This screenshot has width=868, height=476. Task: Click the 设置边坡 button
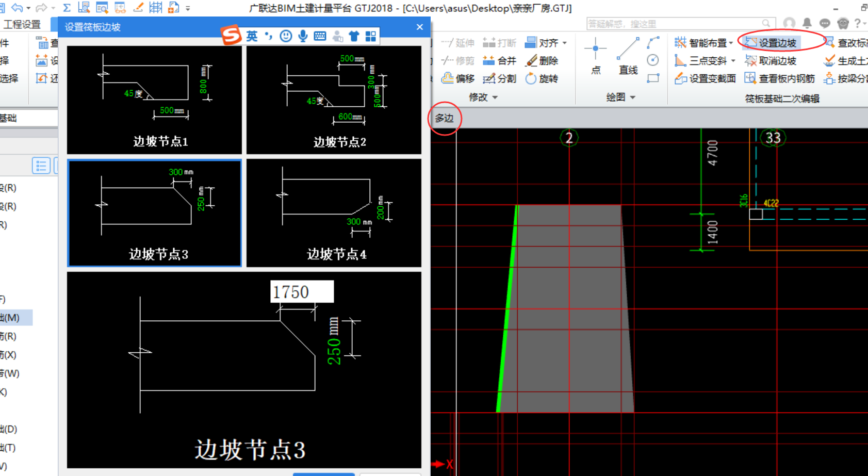pyautogui.click(x=771, y=43)
